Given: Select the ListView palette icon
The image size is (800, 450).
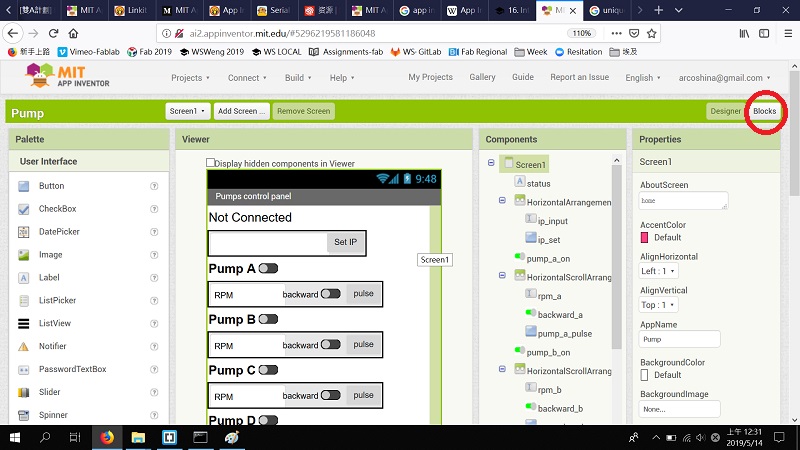Looking at the screenshot, I should click(23, 323).
